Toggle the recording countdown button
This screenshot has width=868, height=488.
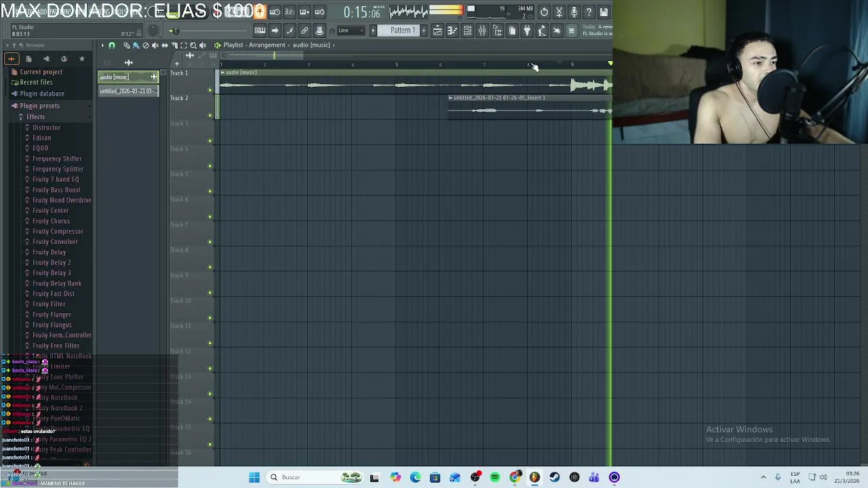coord(290,12)
